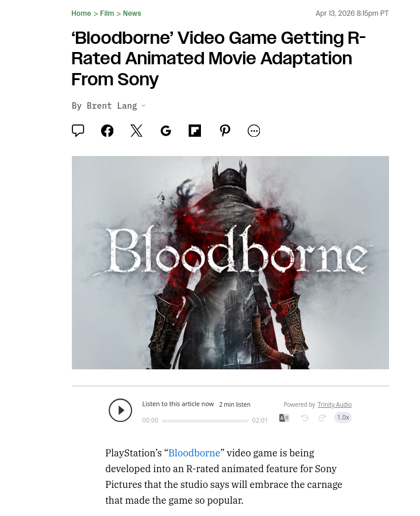Open the comments speech bubble icon

coord(78,131)
